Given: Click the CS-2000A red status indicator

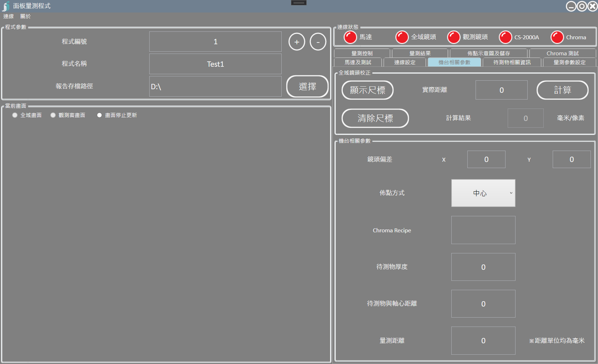Looking at the screenshot, I should click(x=506, y=37).
